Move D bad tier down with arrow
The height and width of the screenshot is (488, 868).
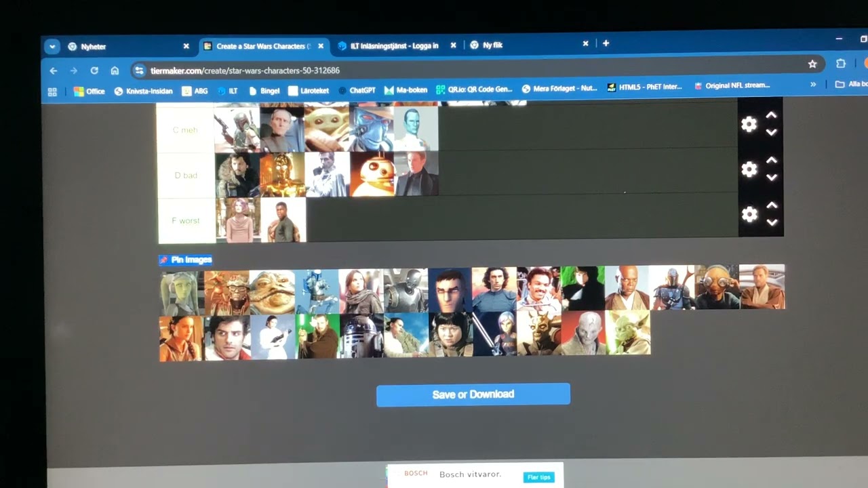(x=771, y=177)
